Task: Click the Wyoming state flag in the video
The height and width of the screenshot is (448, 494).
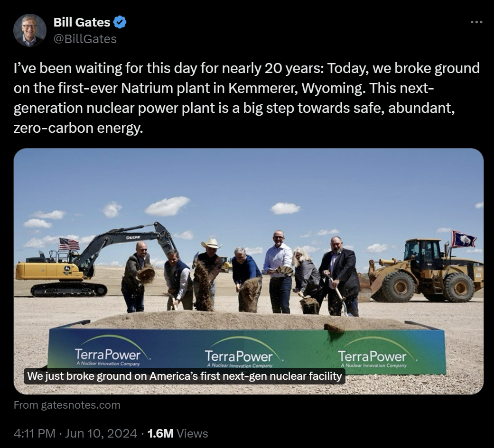Action: click(464, 239)
